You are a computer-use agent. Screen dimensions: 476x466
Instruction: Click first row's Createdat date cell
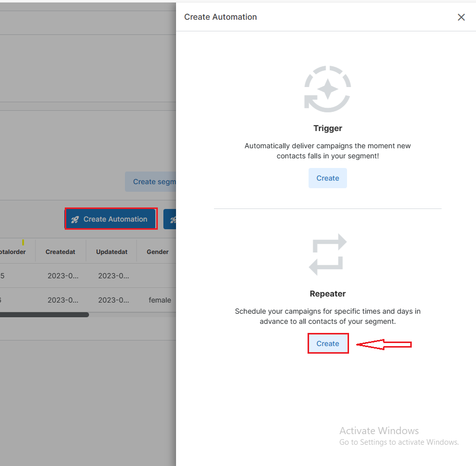pyautogui.click(x=63, y=276)
